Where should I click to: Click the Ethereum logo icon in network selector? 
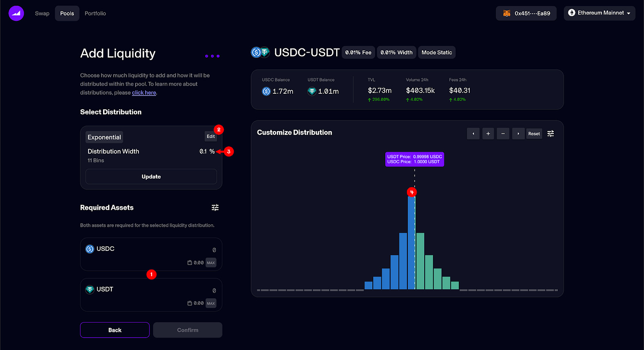(571, 13)
